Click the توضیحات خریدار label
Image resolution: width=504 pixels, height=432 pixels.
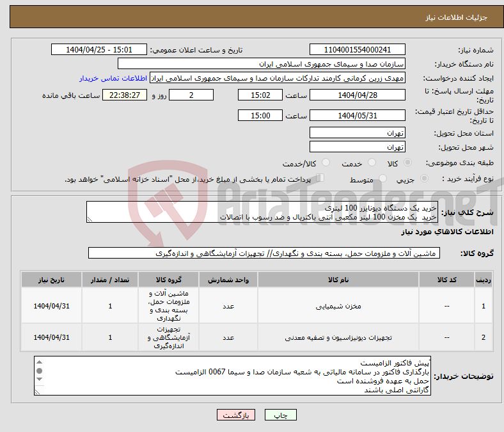click(x=463, y=376)
